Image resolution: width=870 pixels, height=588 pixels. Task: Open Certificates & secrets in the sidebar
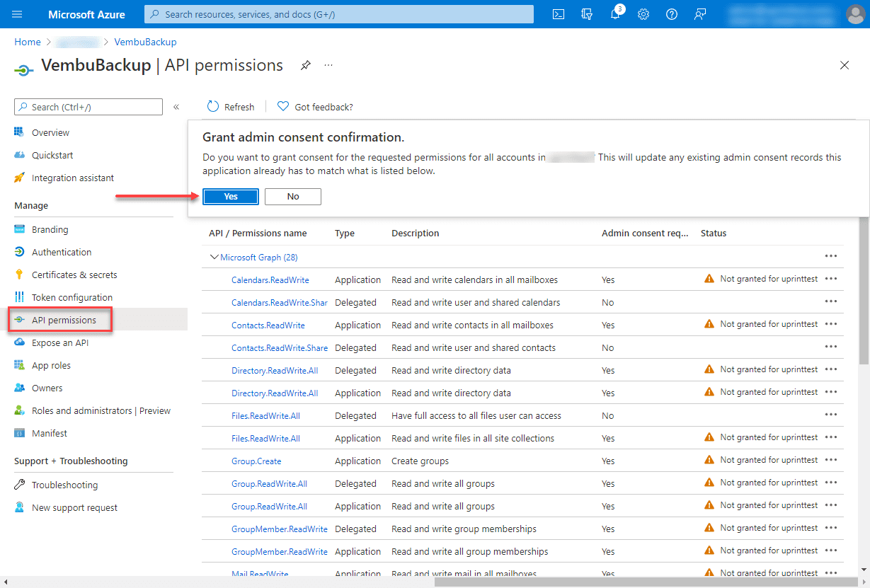click(x=74, y=275)
